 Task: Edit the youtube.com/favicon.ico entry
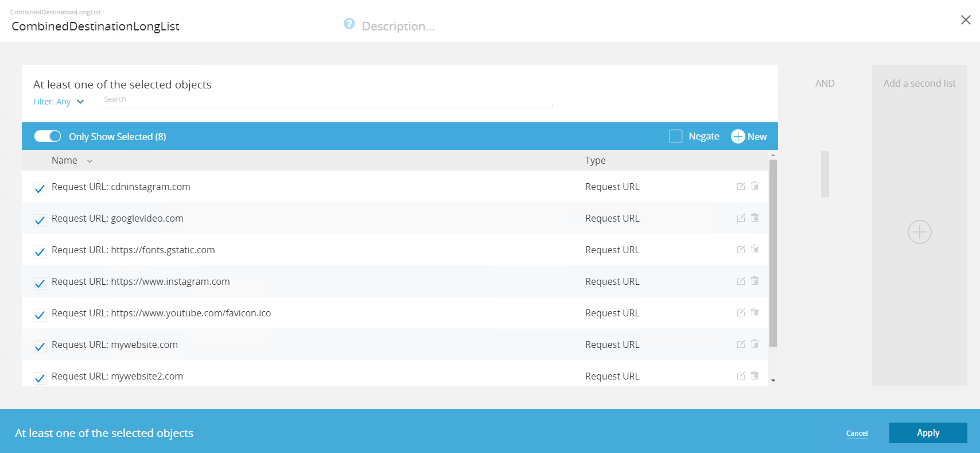point(741,312)
